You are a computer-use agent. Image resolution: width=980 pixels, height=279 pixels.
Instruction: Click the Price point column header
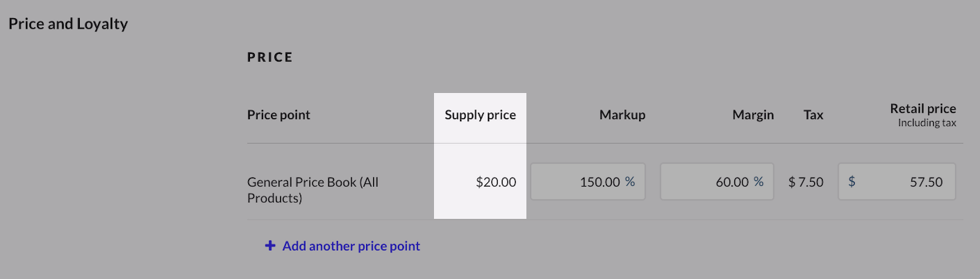[279, 115]
